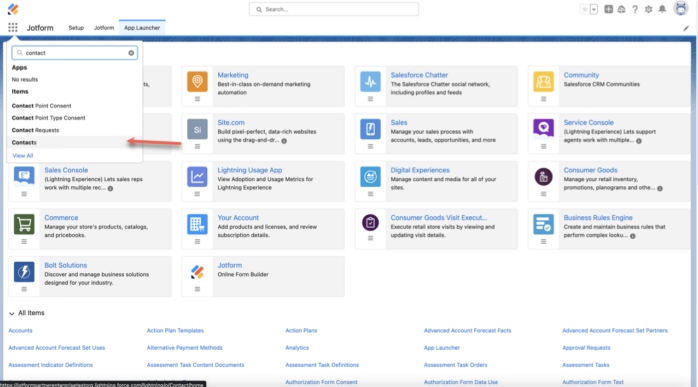Open Consumer Goods Visit Execution icon
Viewport: 698px width, 387px height.
click(370, 223)
